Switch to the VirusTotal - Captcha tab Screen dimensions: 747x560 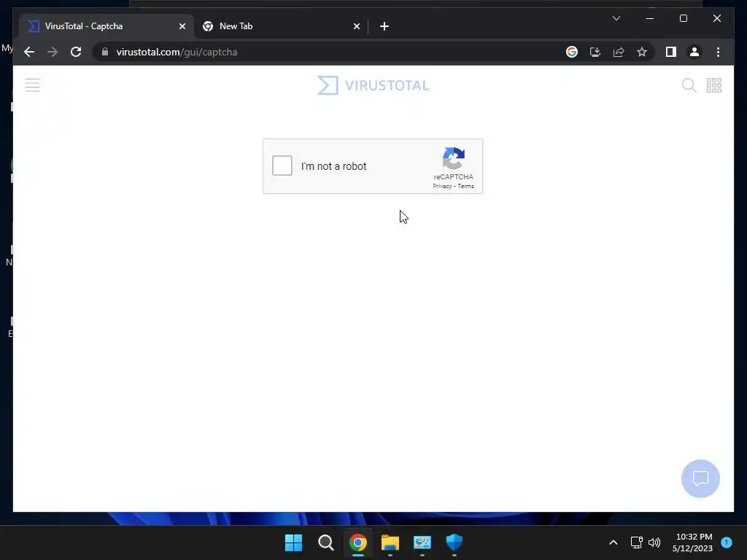(107, 26)
